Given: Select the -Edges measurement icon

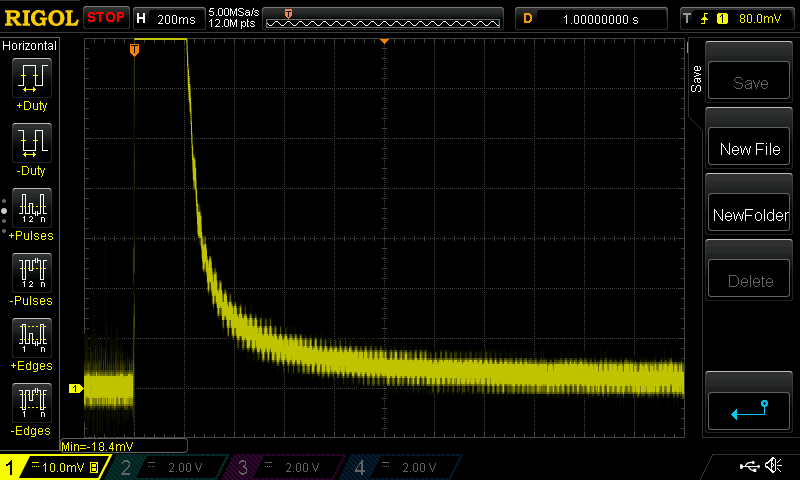Looking at the screenshot, I should (x=32, y=403).
